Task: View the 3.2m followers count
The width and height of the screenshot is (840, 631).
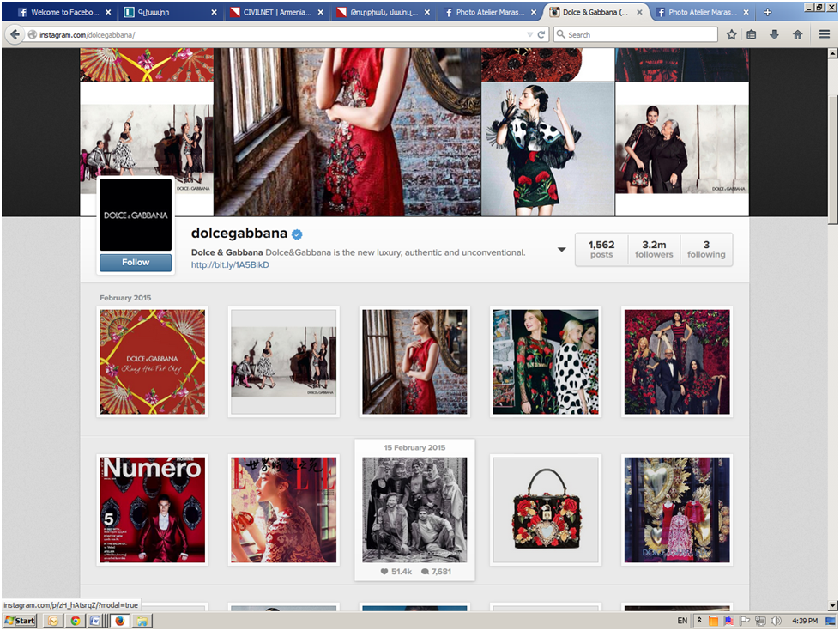Action: (x=654, y=249)
